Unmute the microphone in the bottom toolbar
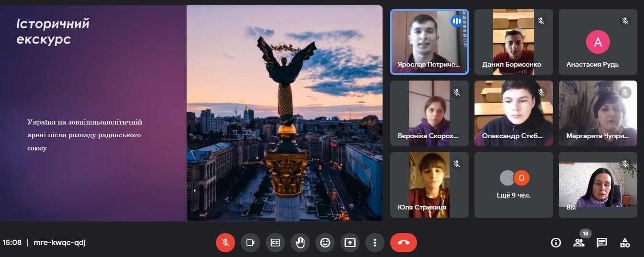This screenshot has height=257, width=644. point(226,243)
